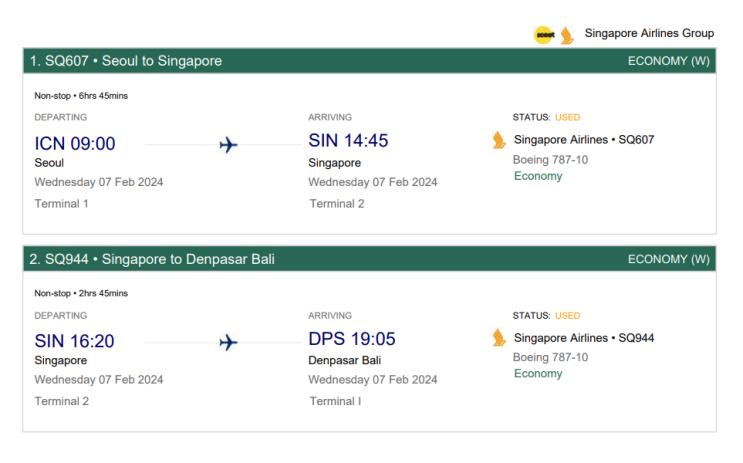Click the USED status of flight SQ944

click(567, 316)
